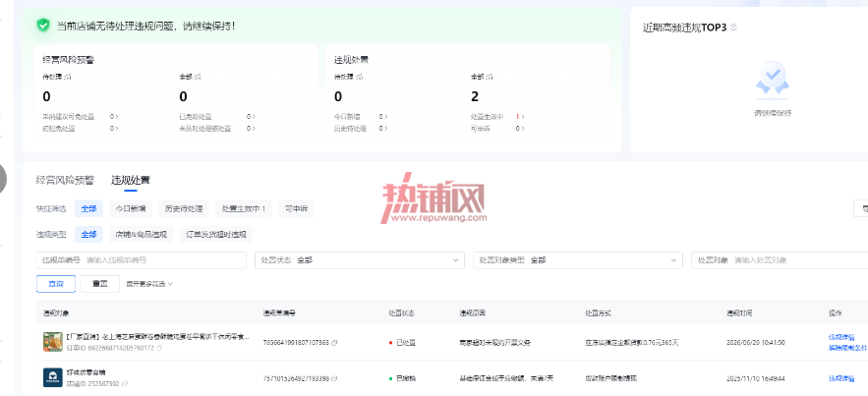Copy violation number 7571015364927193398

334,378
